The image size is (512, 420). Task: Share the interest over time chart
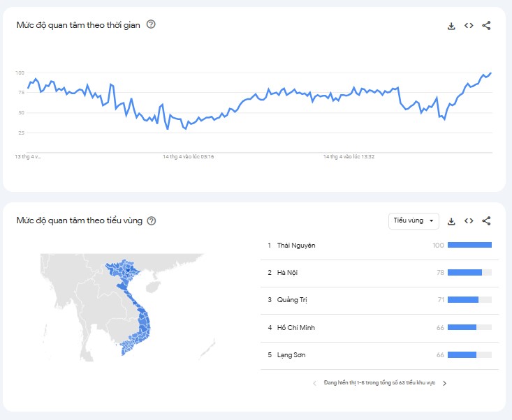pyautogui.click(x=487, y=26)
